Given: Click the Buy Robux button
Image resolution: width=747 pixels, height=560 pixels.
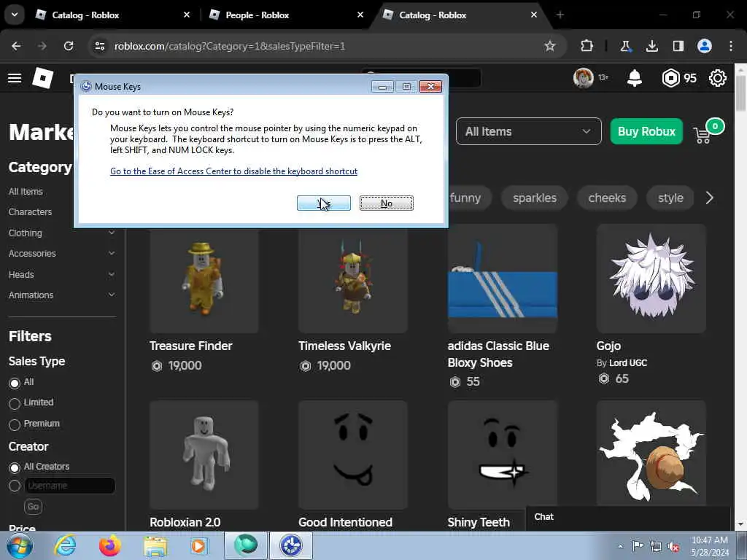Looking at the screenshot, I should pyautogui.click(x=646, y=131).
